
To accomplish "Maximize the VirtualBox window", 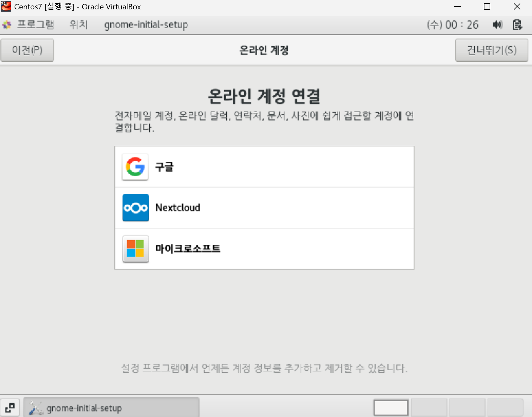I will tap(487, 6).
